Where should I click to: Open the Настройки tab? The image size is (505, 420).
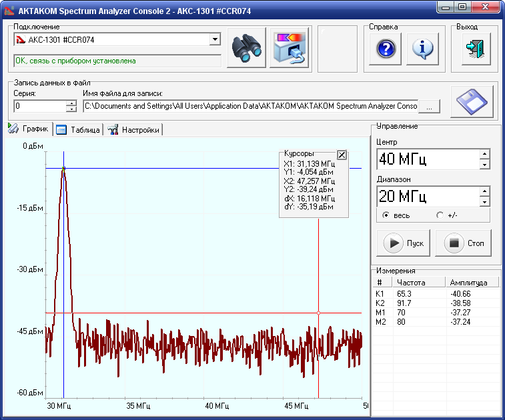[x=133, y=130]
